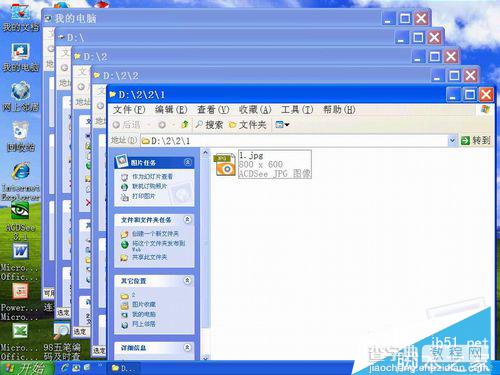This screenshot has height=375, width=500.
Task: Expand the 详细信息 panel chevron
Action: 188,348
